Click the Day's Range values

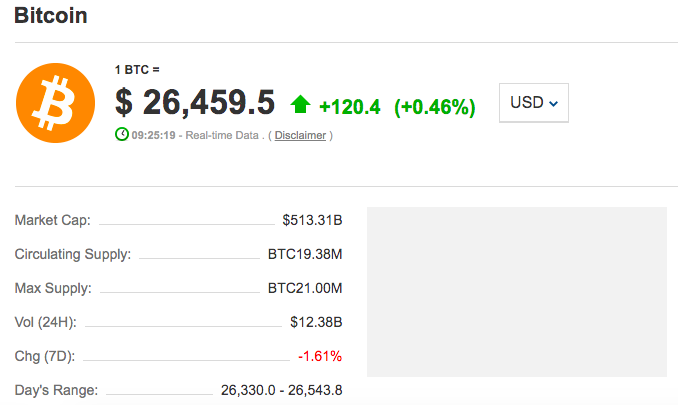(x=282, y=389)
